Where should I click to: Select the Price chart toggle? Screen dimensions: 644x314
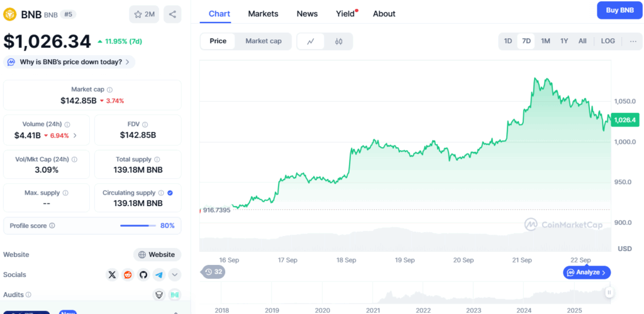[x=218, y=41]
